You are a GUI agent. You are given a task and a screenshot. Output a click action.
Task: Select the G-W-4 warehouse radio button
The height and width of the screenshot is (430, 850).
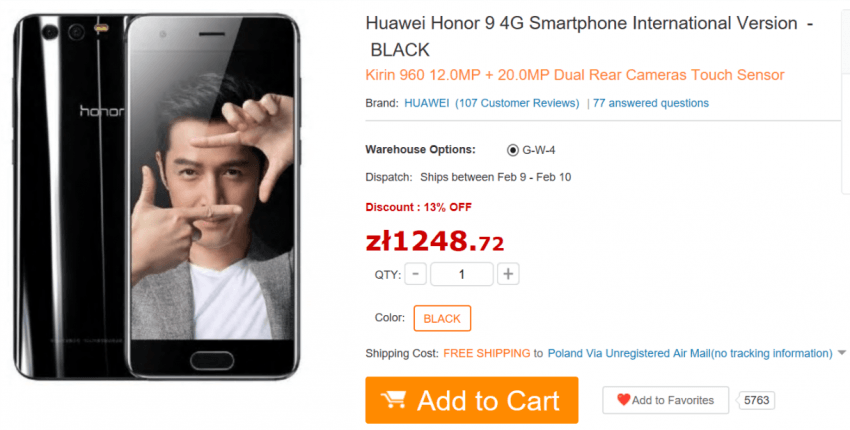512,150
